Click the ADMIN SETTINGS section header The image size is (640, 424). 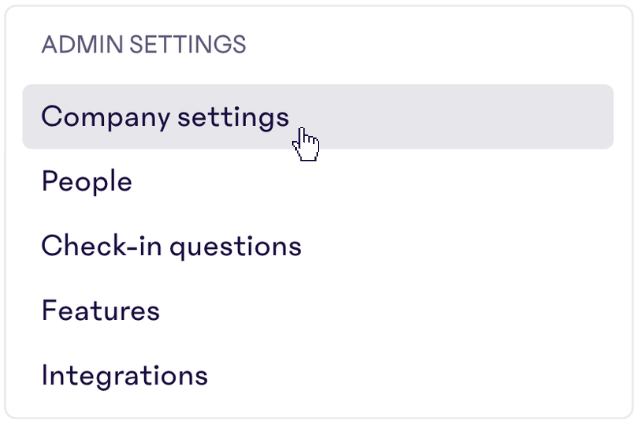click(x=143, y=45)
